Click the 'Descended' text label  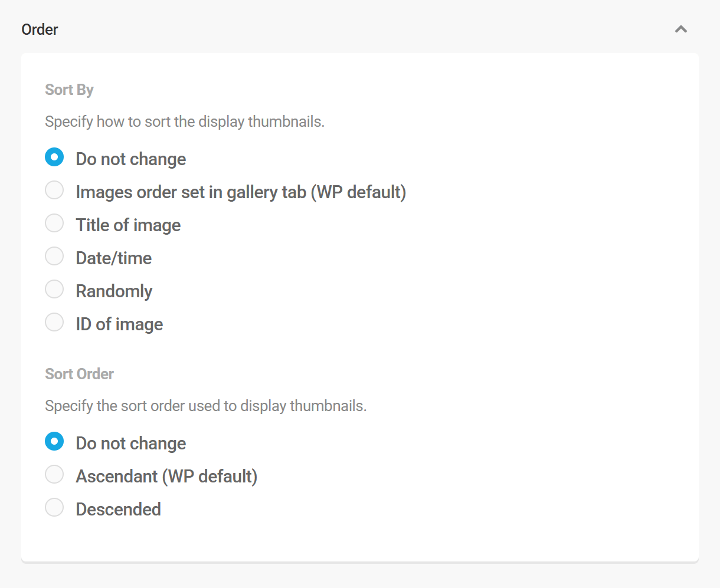pos(118,508)
